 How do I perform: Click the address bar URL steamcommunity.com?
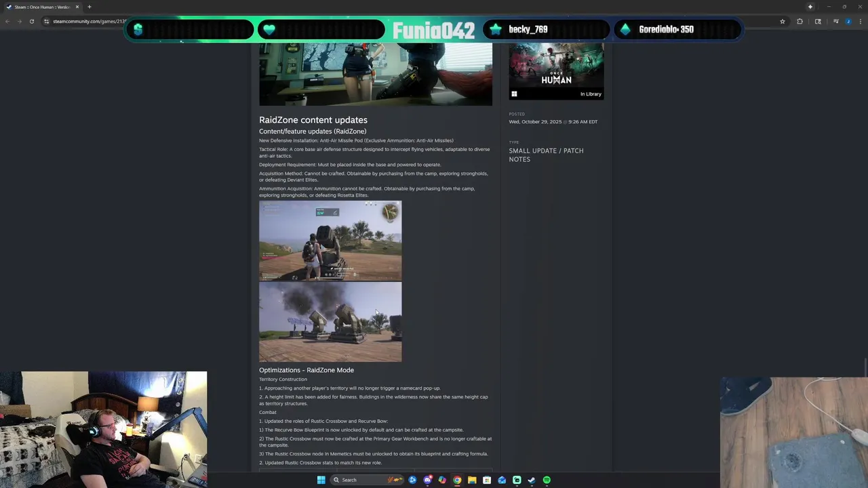[89, 21]
